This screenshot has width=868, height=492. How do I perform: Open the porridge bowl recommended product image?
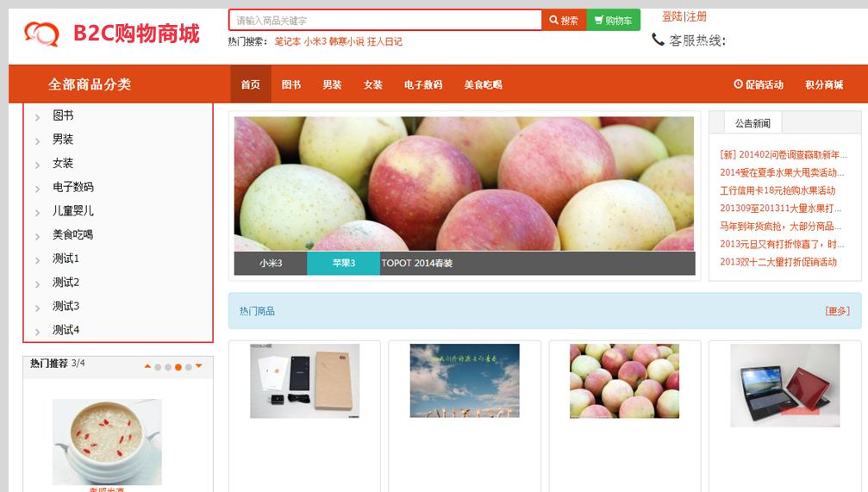pos(107,442)
